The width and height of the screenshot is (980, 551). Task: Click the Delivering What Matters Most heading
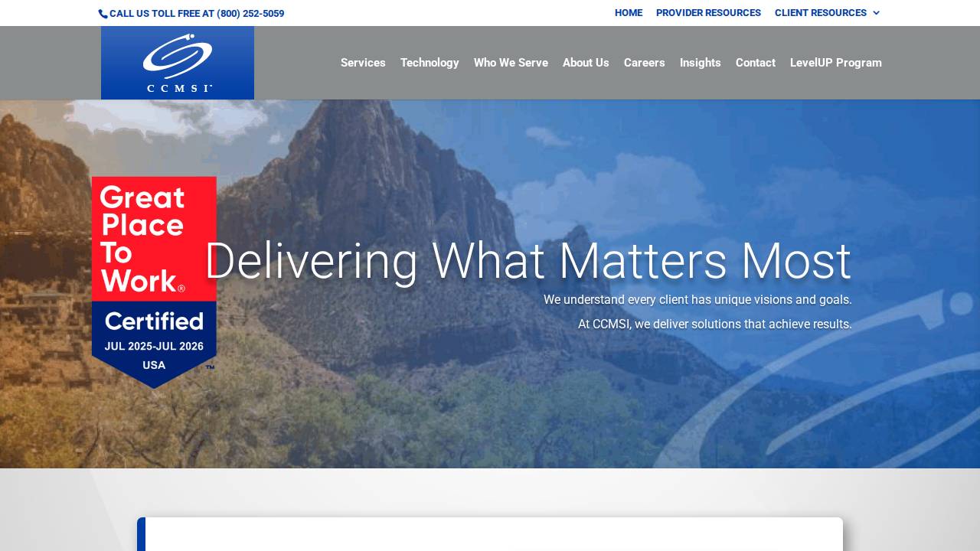click(x=528, y=260)
